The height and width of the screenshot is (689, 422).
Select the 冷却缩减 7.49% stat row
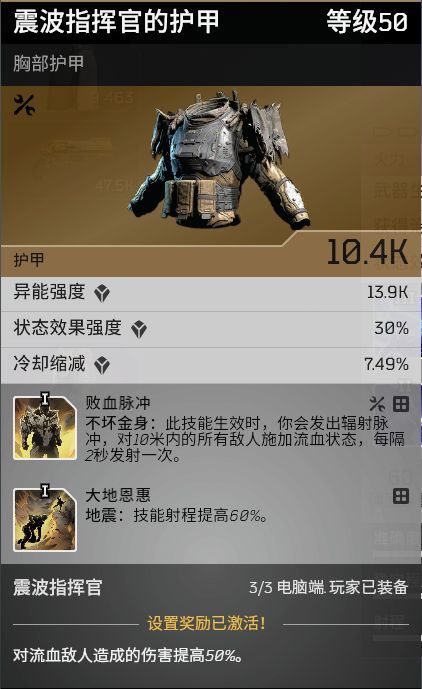tap(211, 366)
